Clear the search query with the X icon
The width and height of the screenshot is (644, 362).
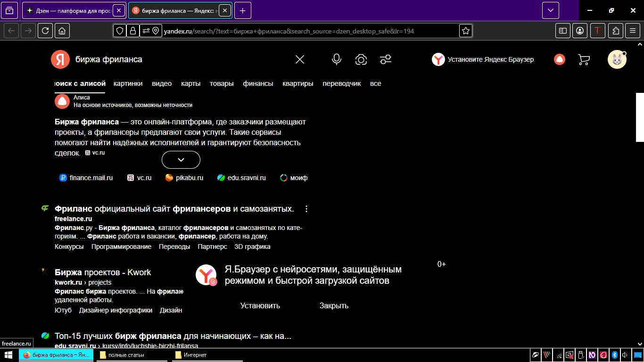pos(300,59)
